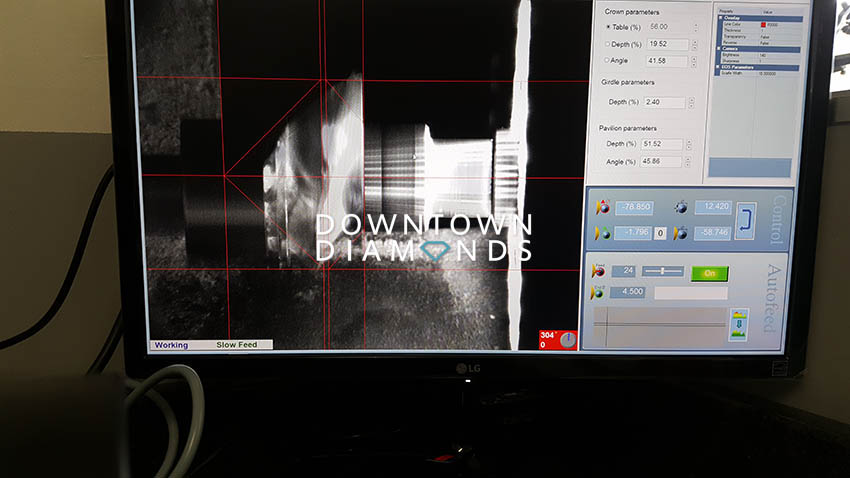
Task: Click the -78.850 value field
Action: pos(634,208)
